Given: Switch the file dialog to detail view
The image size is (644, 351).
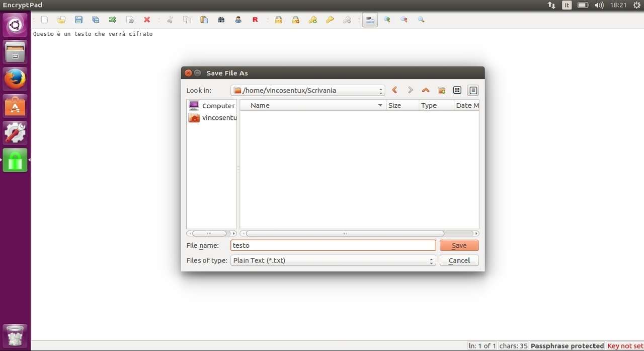Looking at the screenshot, I should (x=473, y=90).
